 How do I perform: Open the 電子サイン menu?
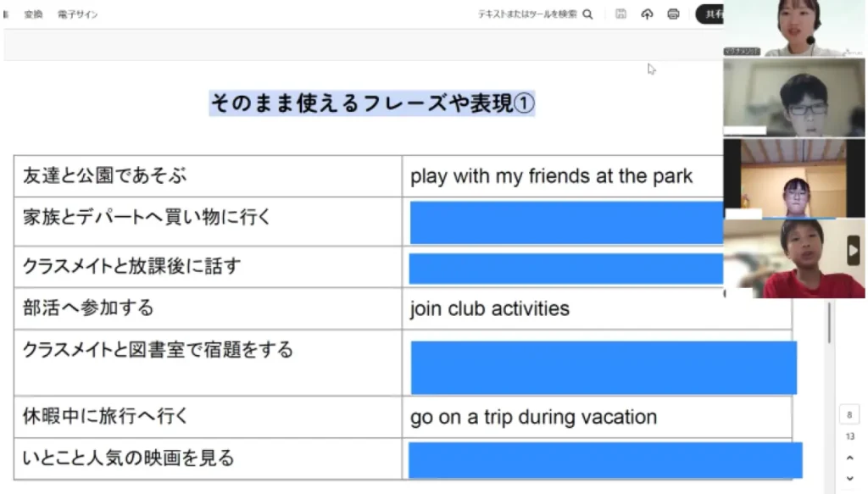tap(77, 14)
